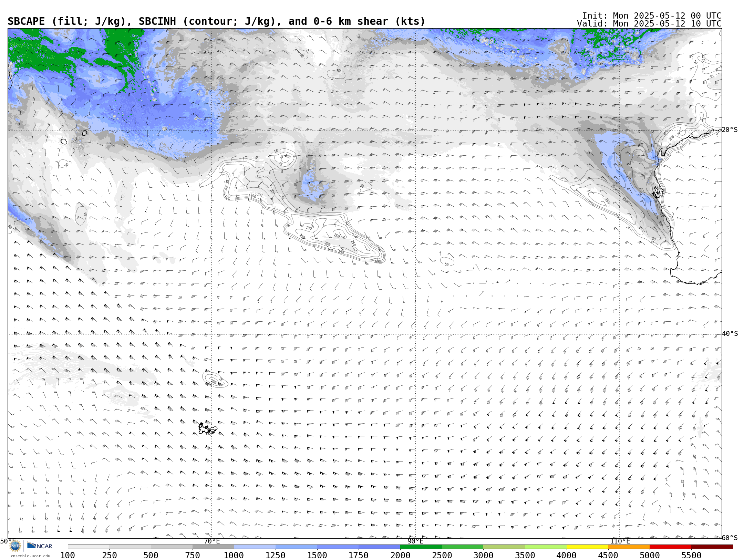Click the colorbar tick label 5500

(x=691, y=556)
